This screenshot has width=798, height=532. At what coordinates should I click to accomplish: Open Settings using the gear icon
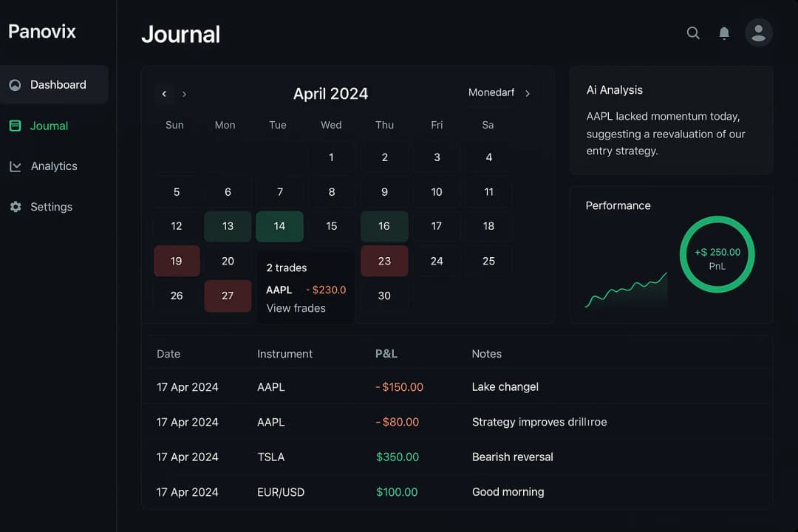coord(16,207)
